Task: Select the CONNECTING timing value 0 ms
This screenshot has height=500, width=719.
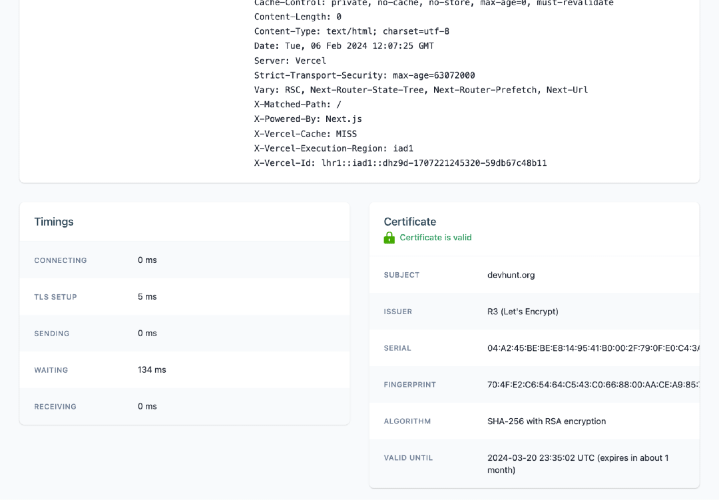Action: (x=147, y=260)
